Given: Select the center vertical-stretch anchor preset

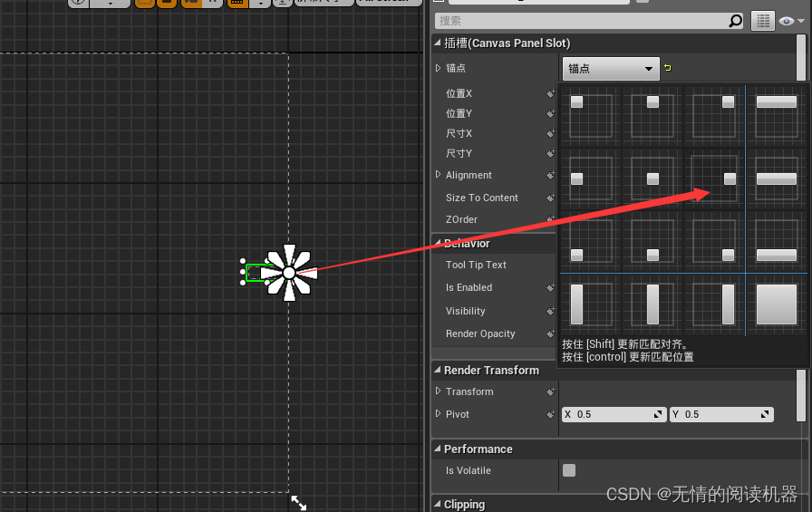Looking at the screenshot, I should tap(652, 304).
